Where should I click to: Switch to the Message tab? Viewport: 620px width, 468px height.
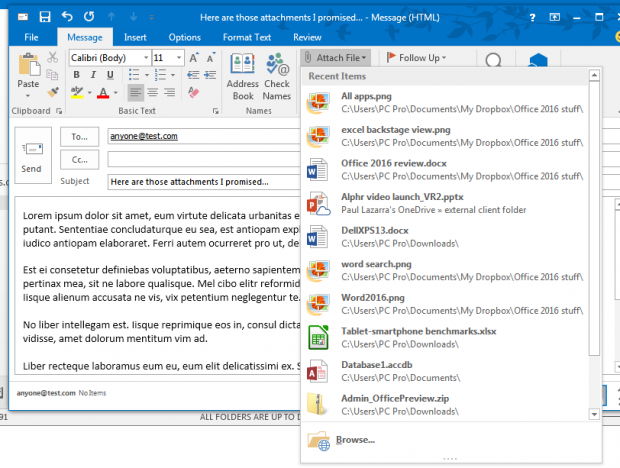coord(85,37)
